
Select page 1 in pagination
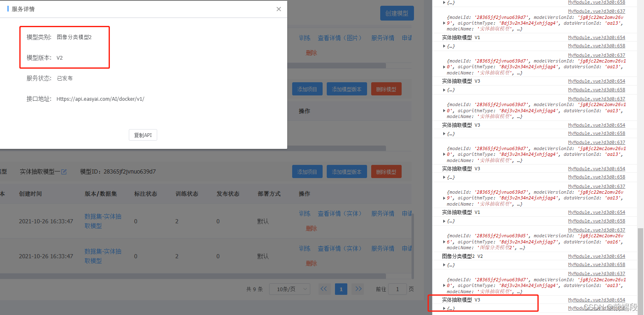coord(341,289)
